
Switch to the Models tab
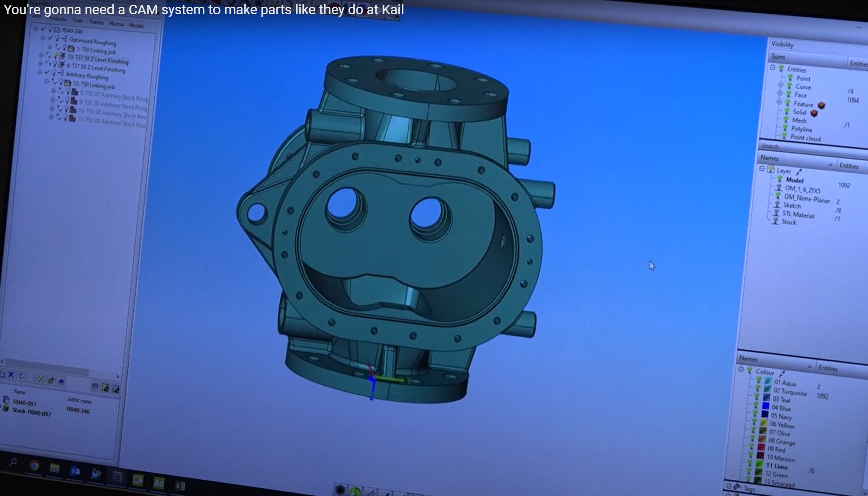(x=136, y=25)
